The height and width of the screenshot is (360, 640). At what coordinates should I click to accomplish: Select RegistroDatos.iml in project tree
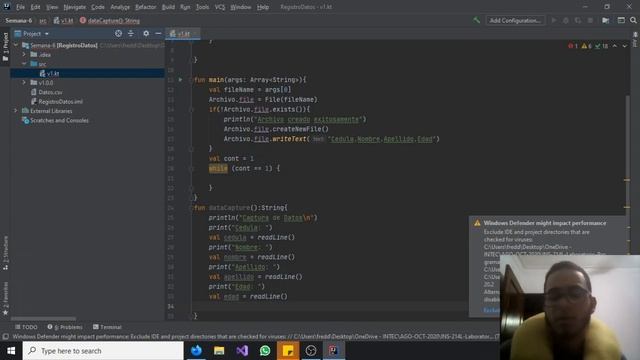[x=57, y=102]
